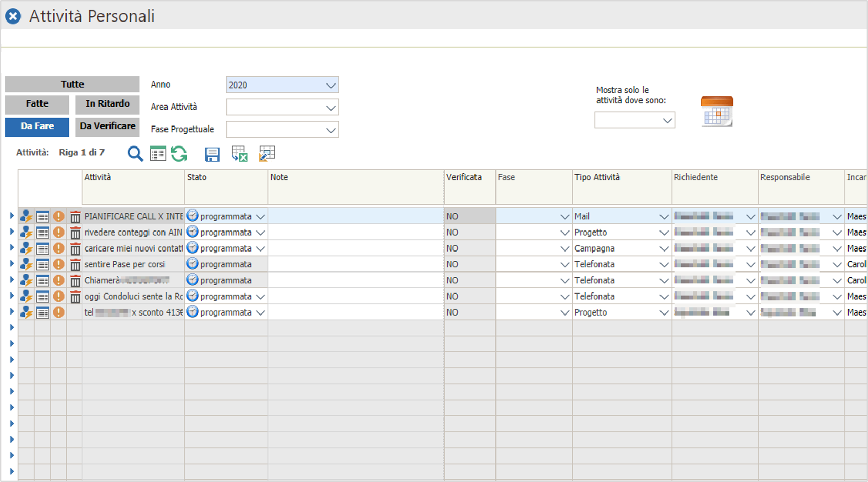868x482 pixels.
Task: Click the priority alert icon on 'caricare miei nuovi' row
Action: (x=59, y=248)
